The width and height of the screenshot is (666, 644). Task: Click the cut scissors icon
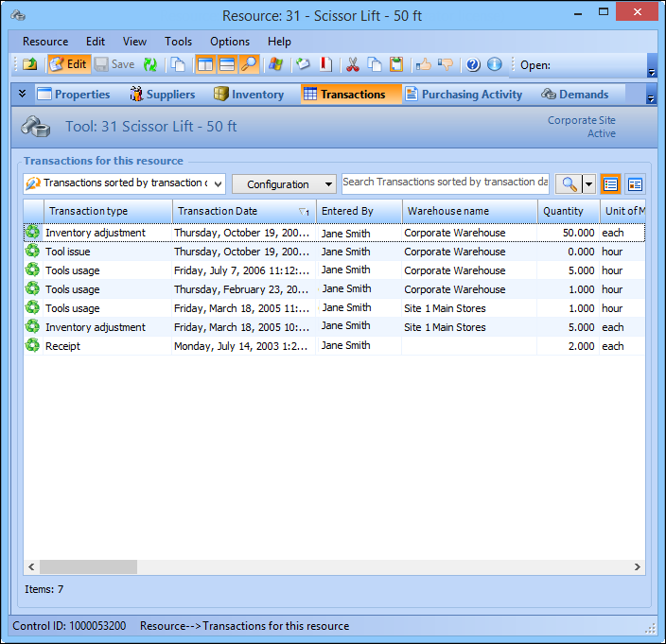coord(353,64)
